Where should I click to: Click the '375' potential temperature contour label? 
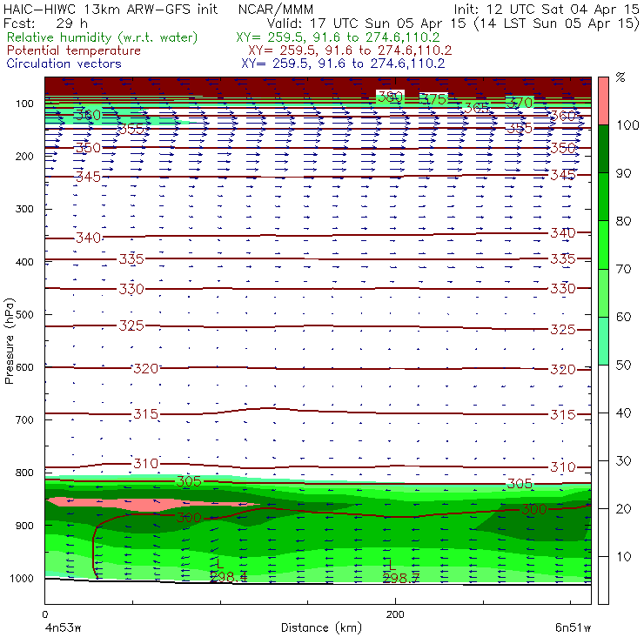(x=434, y=99)
